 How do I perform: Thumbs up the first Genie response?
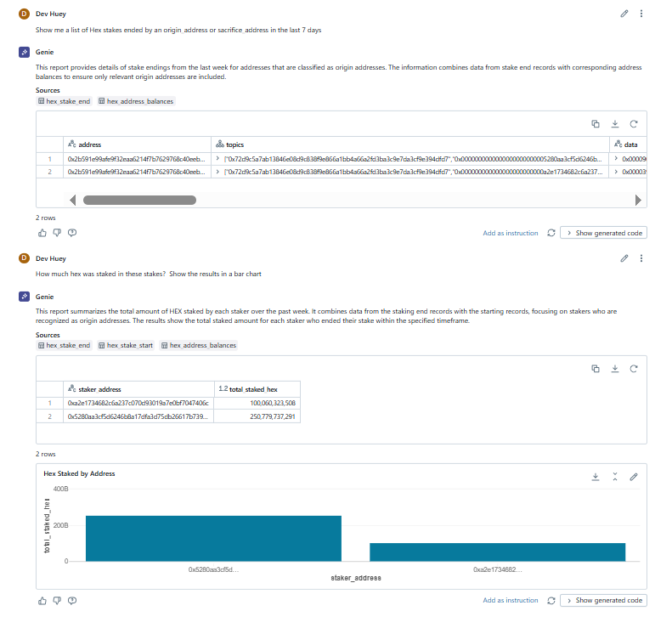point(42,233)
